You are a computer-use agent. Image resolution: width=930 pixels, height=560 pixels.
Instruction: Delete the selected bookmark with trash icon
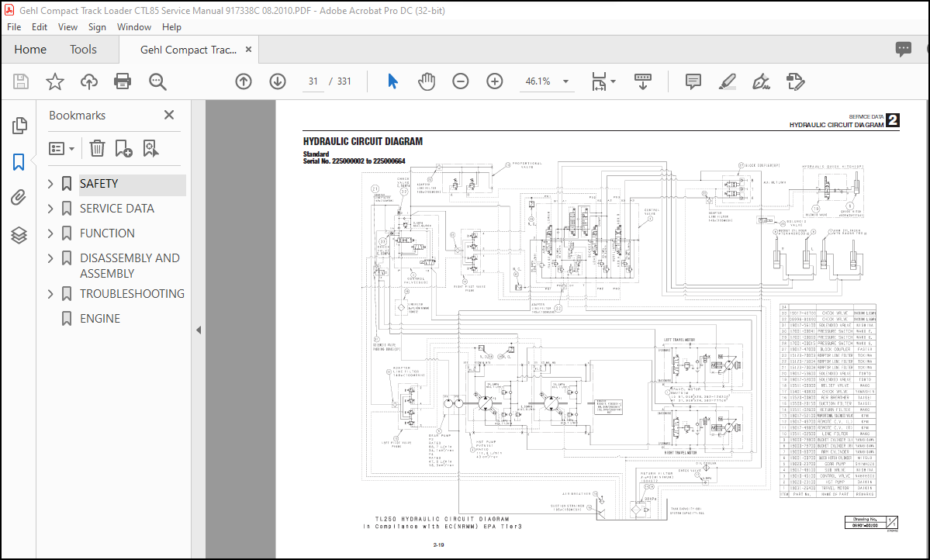[97, 148]
